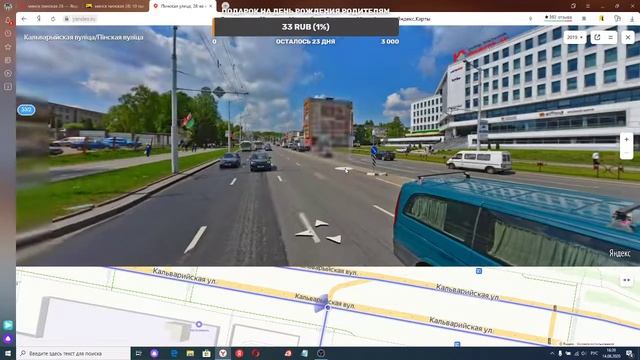Viewport: 640px width, 360px height.
Task: Open a new tab with the plus button
Action: pyautogui.click(x=225, y=6)
